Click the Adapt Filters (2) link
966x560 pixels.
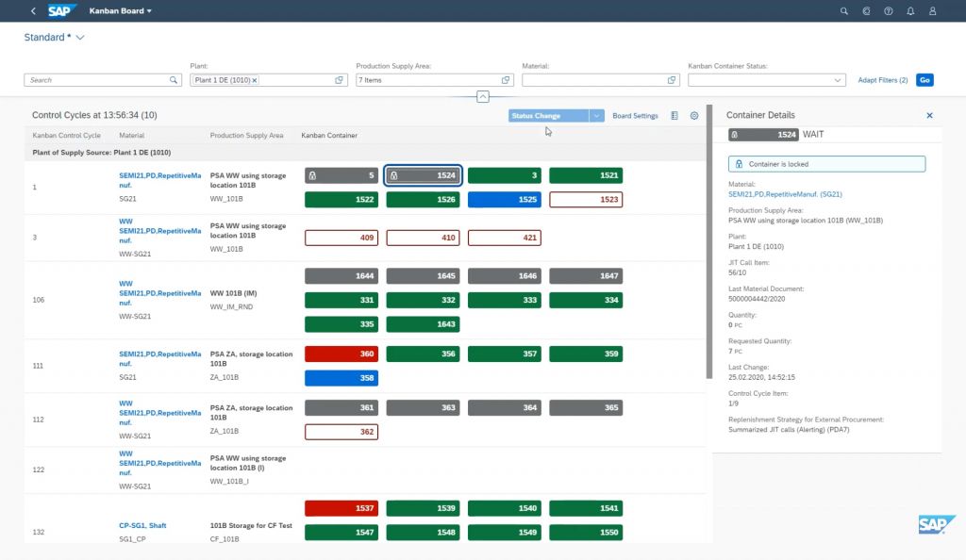(882, 80)
